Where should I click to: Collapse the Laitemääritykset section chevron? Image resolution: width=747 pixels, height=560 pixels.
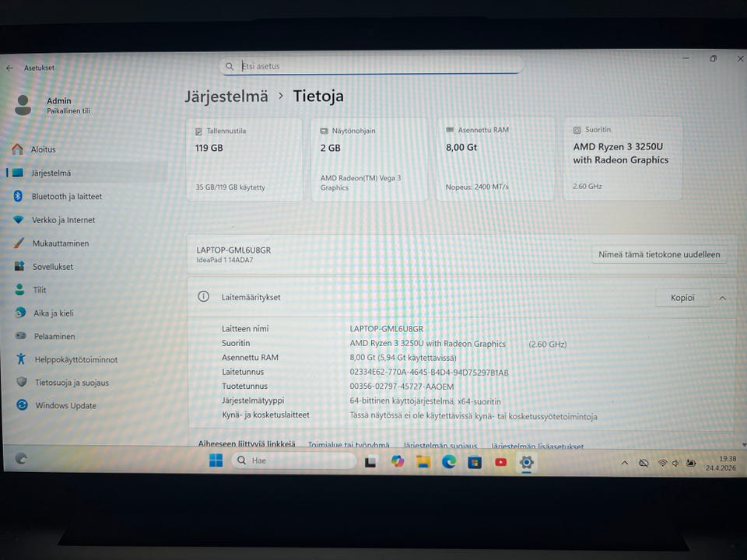[723, 298]
